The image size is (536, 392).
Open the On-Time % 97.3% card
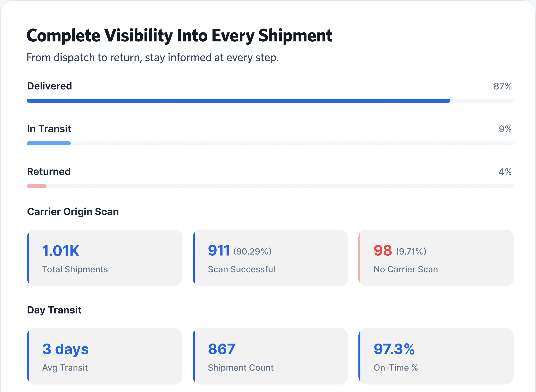click(436, 356)
